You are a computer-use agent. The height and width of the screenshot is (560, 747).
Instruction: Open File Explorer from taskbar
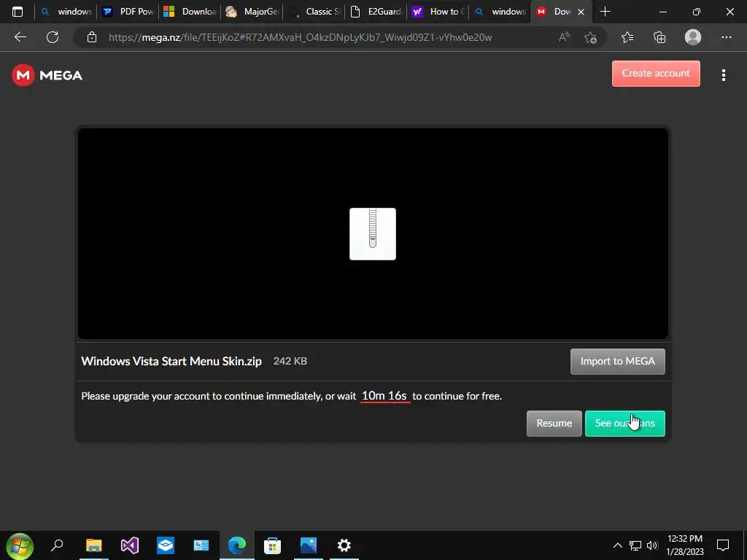[94, 545]
